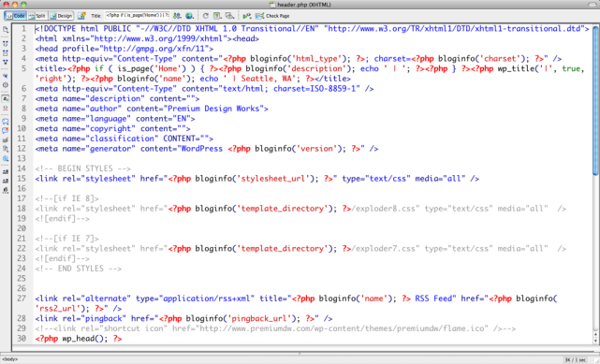Toggle line numbers display
This screenshot has width=600, height=364.
pyautogui.click(x=6, y=98)
